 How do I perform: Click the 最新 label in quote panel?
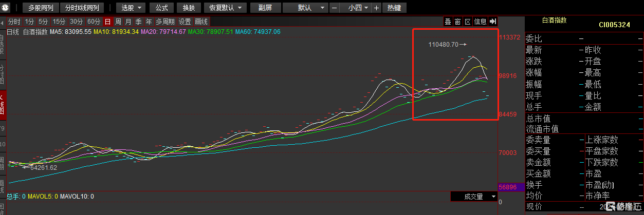click(534, 50)
